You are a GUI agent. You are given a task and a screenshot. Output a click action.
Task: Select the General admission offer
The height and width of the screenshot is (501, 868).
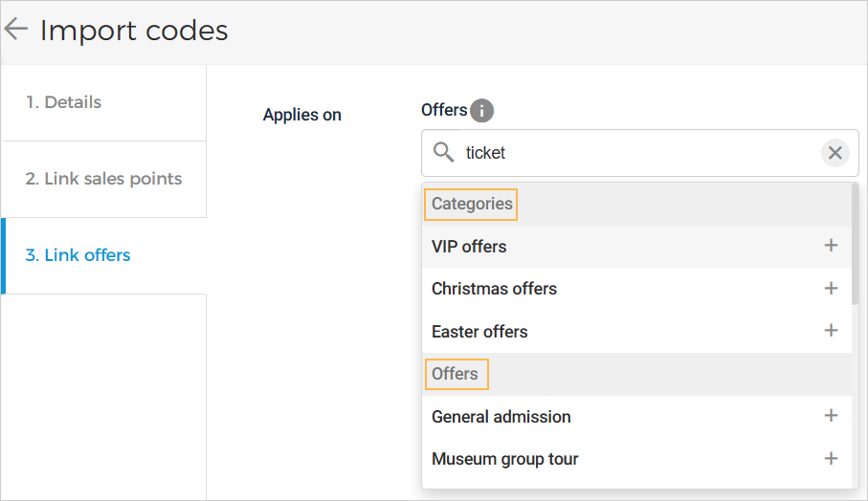pyautogui.click(x=501, y=417)
